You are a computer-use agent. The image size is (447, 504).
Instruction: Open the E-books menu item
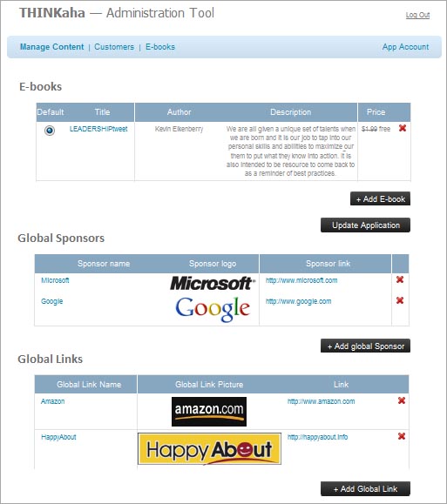click(160, 47)
